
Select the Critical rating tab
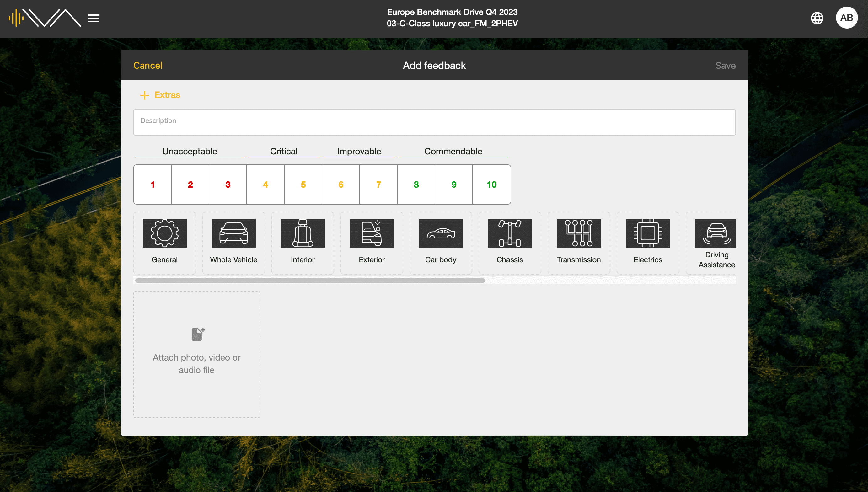(x=284, y=151)
